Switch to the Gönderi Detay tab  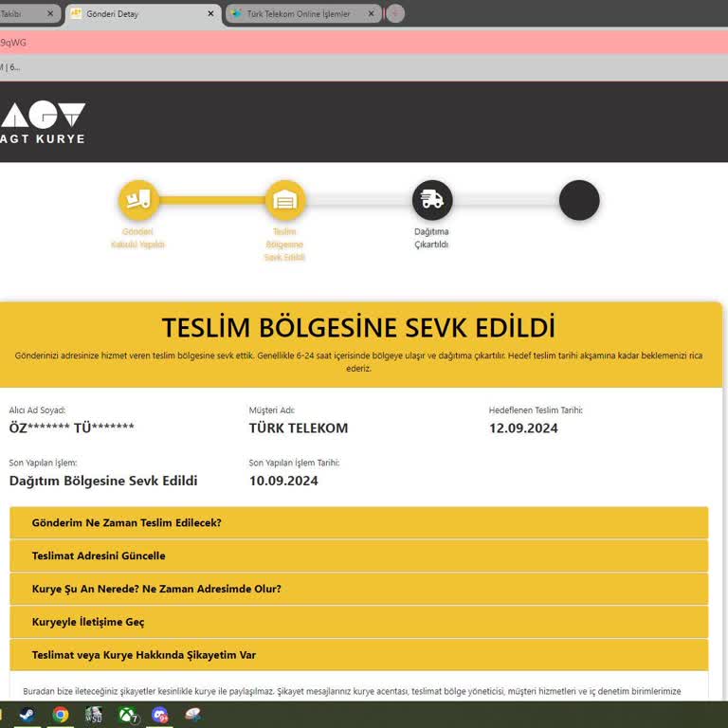tap(143, 14)
